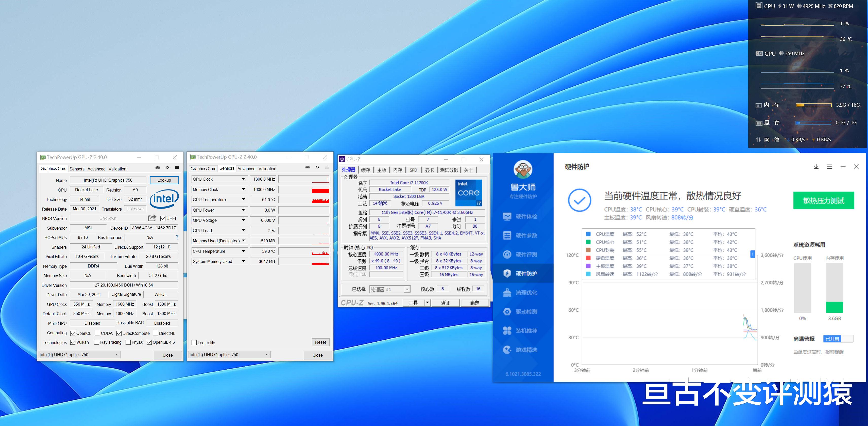Image resolution: width=868 pixels, height=426 pixels.
Task: Expand the 工具 dropdown arrow in CPU-Z
Action: point(427,303)
